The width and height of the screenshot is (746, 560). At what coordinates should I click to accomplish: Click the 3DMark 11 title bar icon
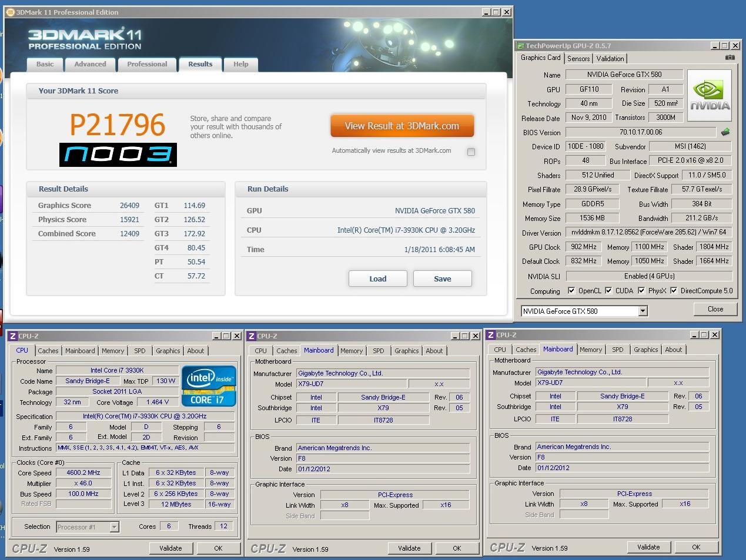click(x=10, y=12)
